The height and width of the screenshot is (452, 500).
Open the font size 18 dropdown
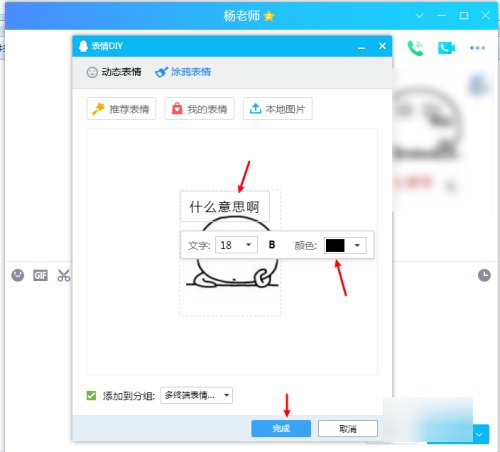236,245
